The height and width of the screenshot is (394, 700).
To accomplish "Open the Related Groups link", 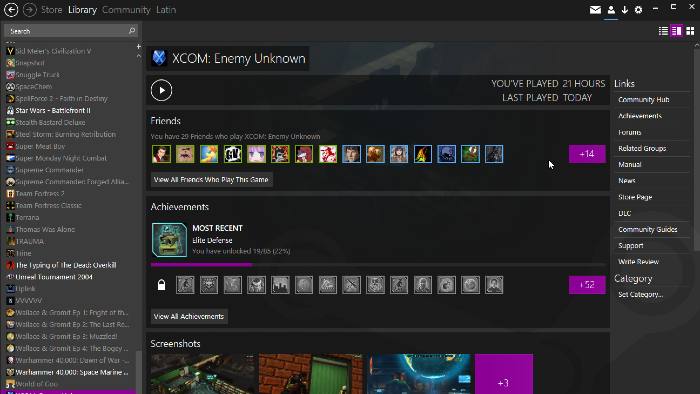I will pyautogui.click(x=642, y=148).
